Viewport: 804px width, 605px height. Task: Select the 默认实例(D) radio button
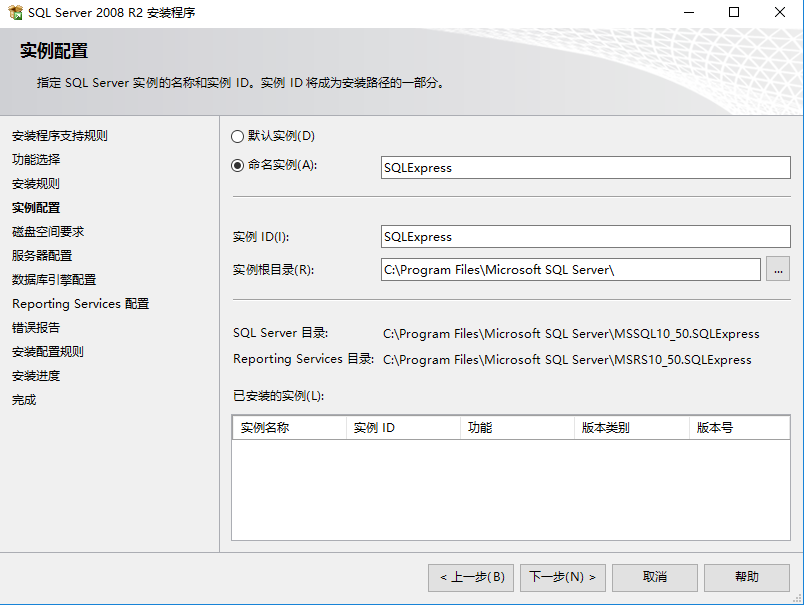[237, 136]
